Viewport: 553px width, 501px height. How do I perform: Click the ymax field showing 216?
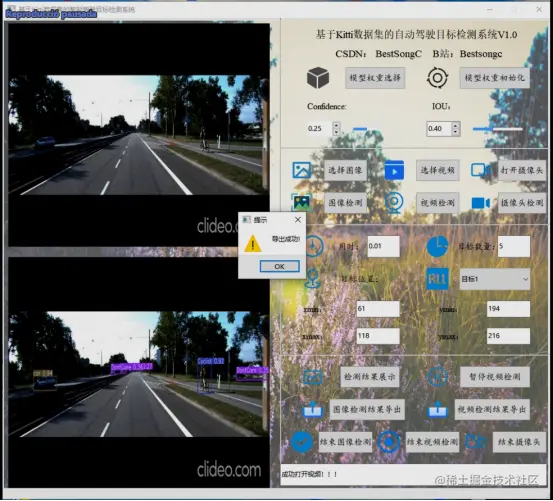click(508, 336)
